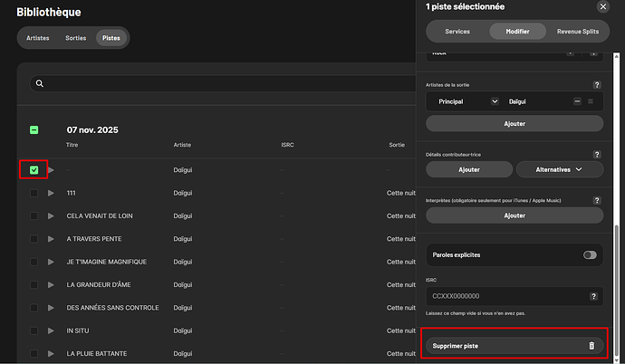Enable the Paroles explicites switch
The height and width of the screenshot is (364, 625).
point(590,255)
